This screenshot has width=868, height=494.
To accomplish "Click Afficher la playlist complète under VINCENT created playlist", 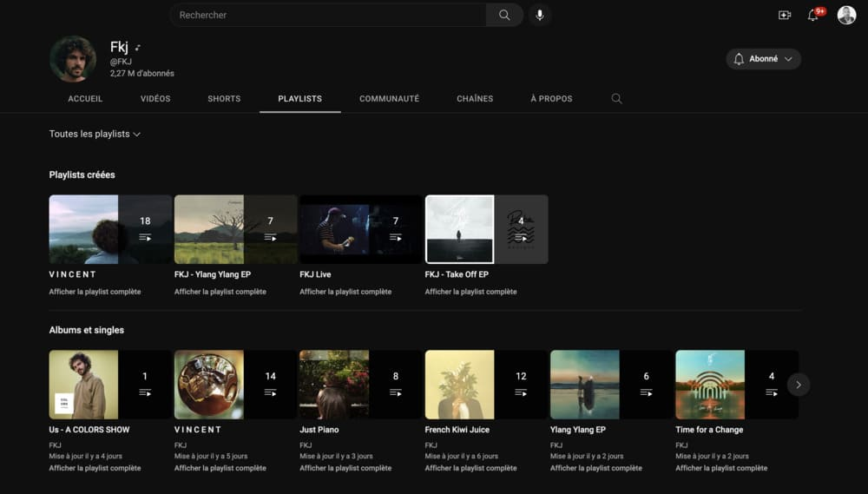I will (95, 292).
